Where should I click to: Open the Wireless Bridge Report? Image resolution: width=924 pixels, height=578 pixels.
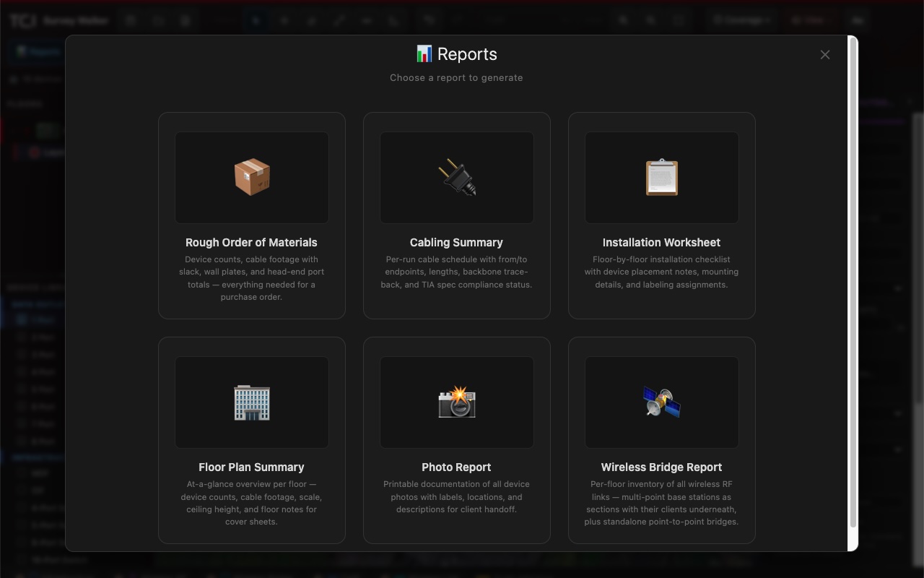(x=662, y=440)
